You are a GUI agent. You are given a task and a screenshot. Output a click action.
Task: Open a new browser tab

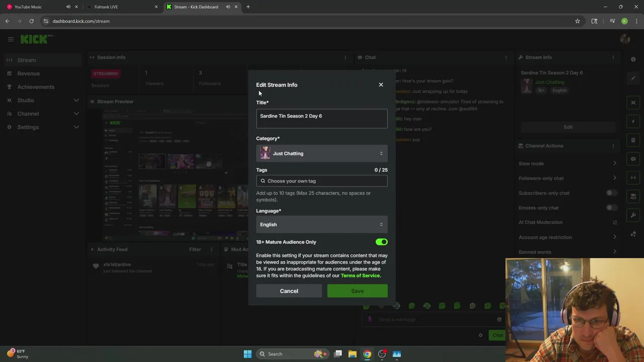pos(248,7)
